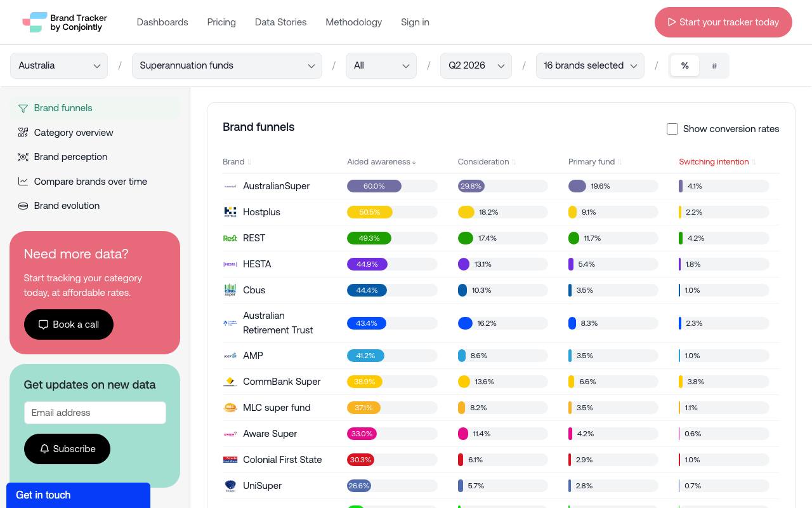The image size is (812, 508).
Task: Click the Email address input field
Action: coord(95,413)
